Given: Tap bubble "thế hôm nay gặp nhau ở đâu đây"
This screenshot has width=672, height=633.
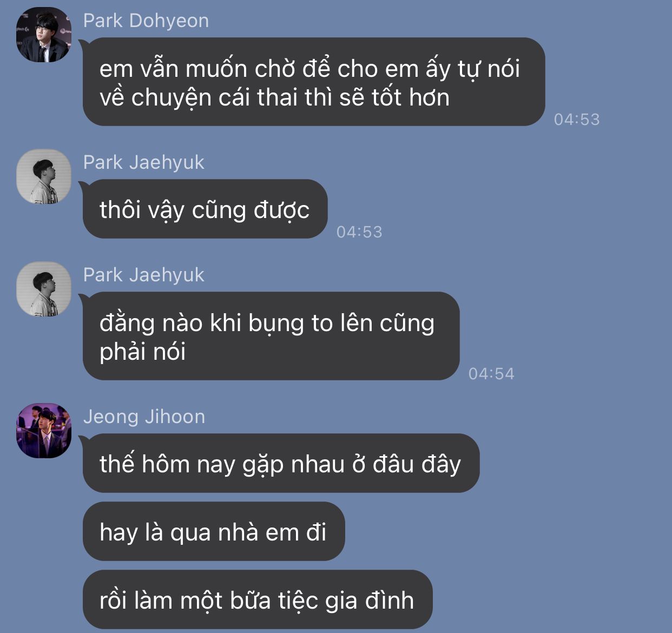Looking at the screenshot, I should tap(281, 464).
